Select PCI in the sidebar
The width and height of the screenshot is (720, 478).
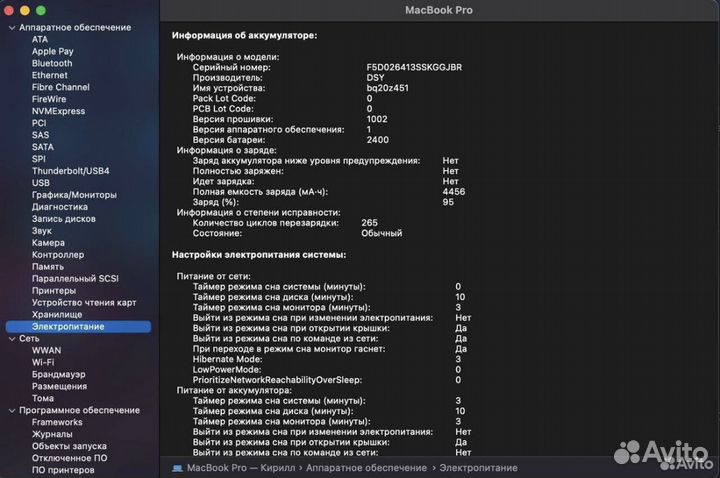pos(39,123)
